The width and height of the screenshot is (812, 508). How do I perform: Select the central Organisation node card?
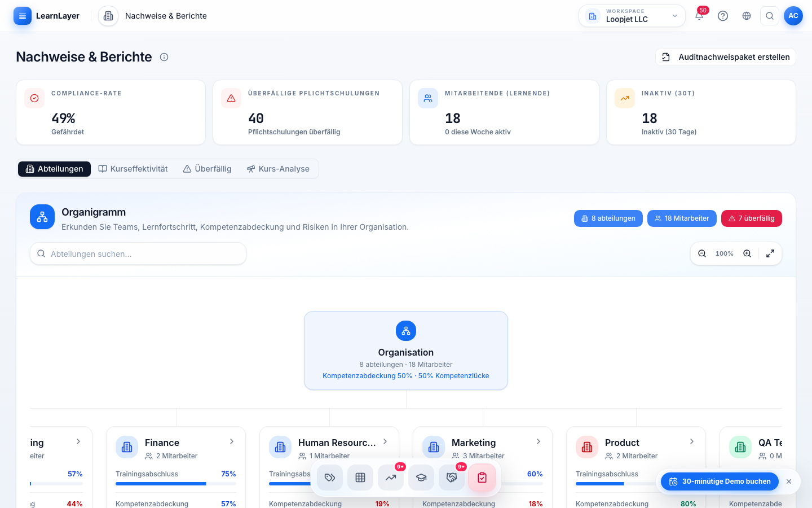406,351
